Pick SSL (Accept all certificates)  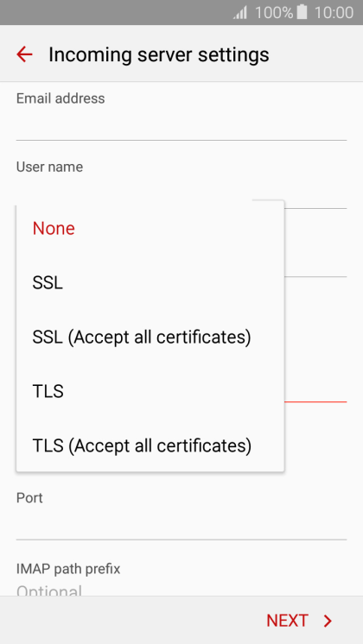[150, 338]
